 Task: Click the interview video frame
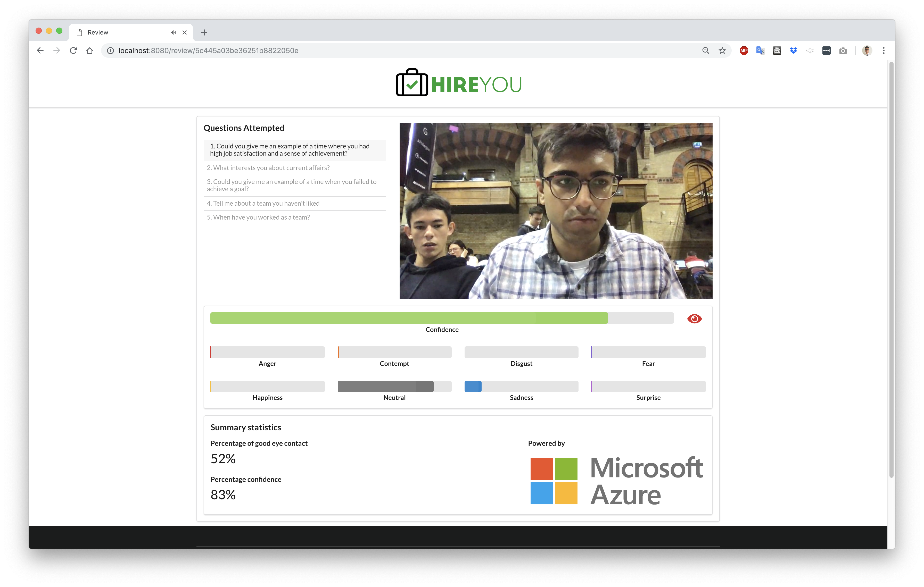[x=556, y=211]
